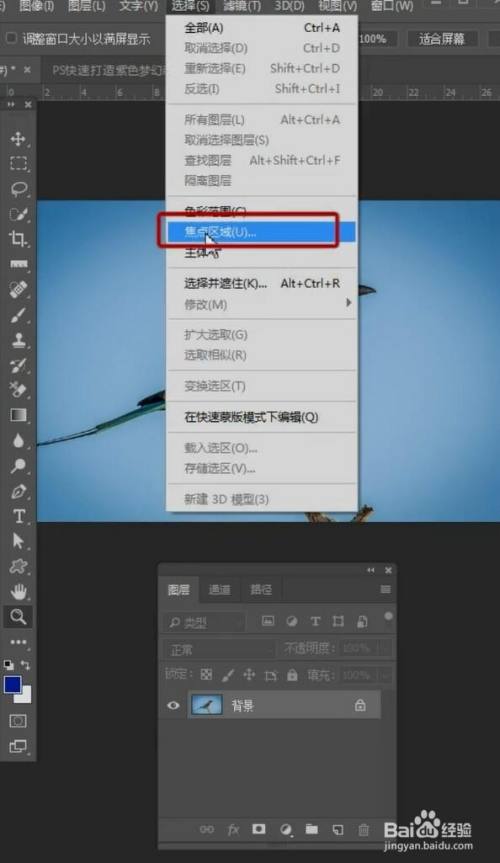Toggle lock all button in Layers panel
Image resolution: width=500 pixels, height=863 pixels.
click(x=292, y=674)
